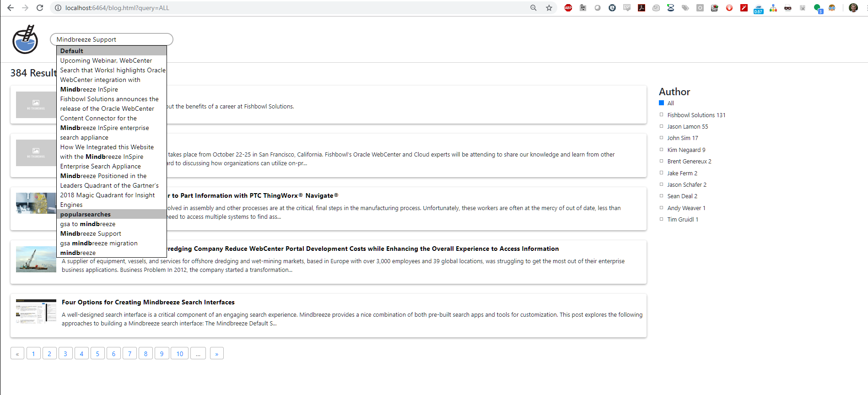Open dredging company WebCenter Portal article

click(x=363, y=249)
